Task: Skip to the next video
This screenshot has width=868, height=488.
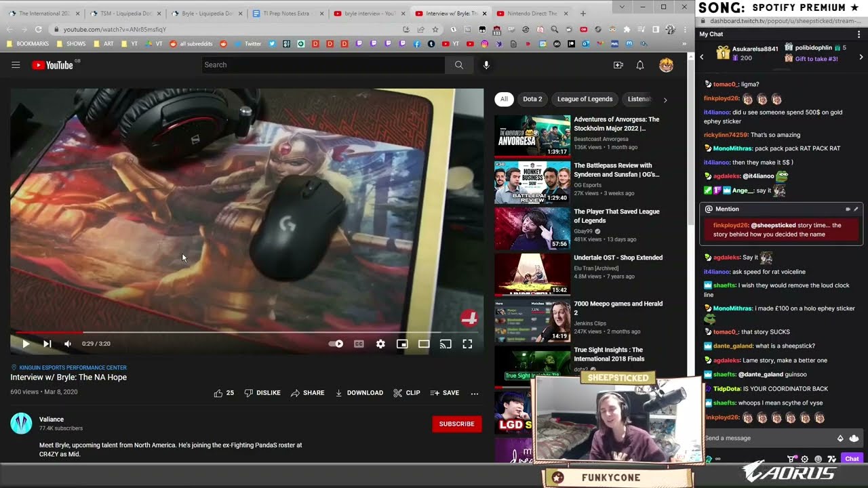Action: [x=47, y=344]
